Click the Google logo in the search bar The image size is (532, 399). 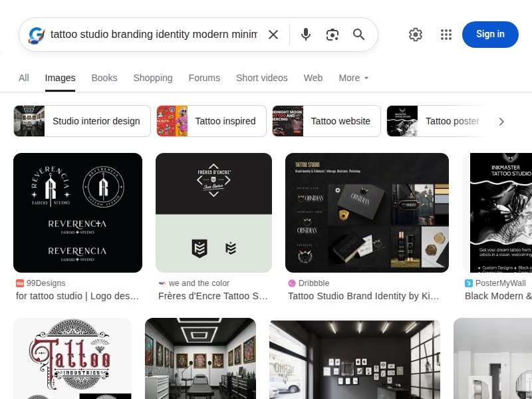36,35
